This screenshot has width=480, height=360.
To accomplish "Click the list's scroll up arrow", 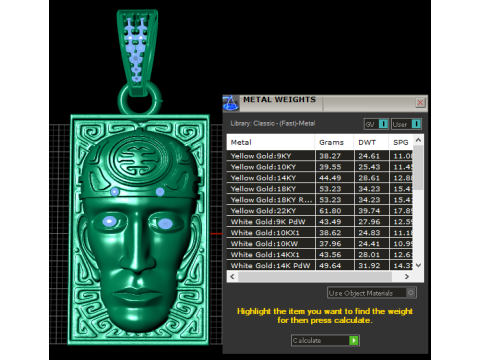I will tap(418, 140).
